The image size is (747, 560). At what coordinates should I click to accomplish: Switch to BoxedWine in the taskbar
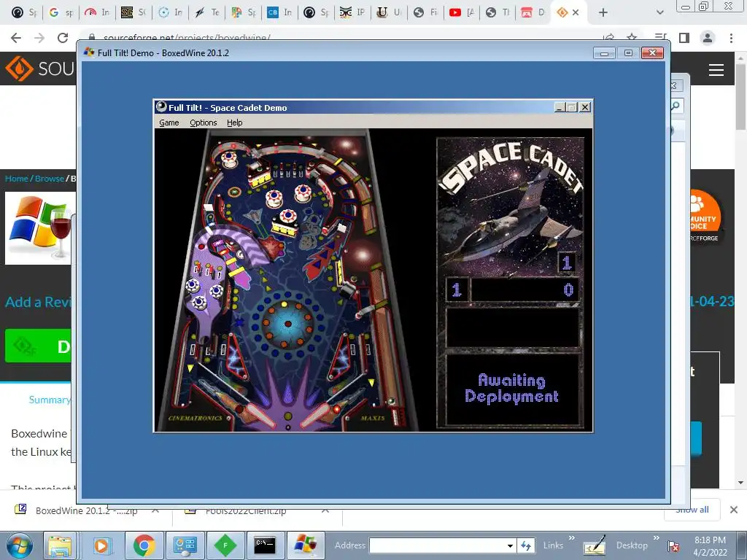click(306, 545)
